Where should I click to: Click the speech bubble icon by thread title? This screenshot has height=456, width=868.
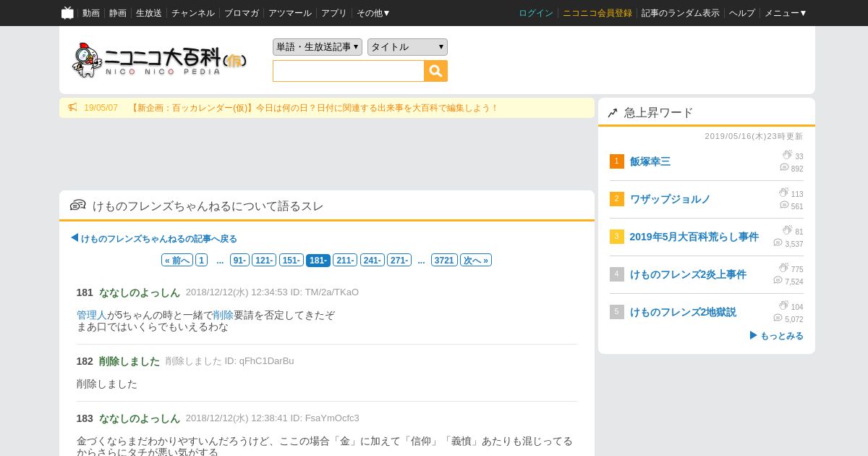click(x=78, y=206)
